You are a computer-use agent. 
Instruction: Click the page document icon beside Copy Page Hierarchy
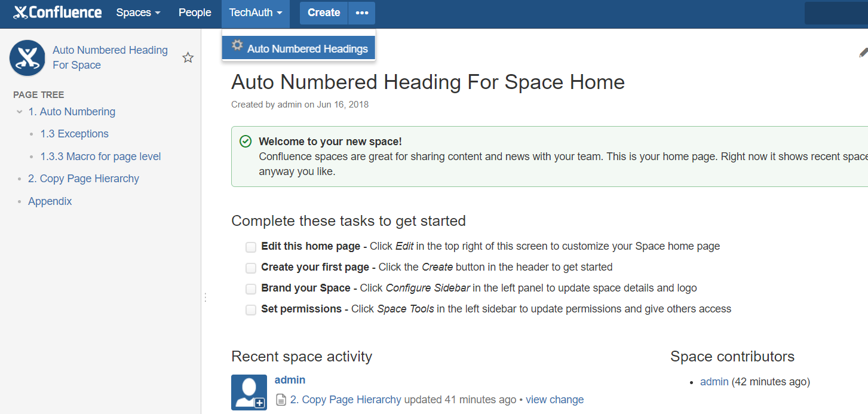pos(281,400)
